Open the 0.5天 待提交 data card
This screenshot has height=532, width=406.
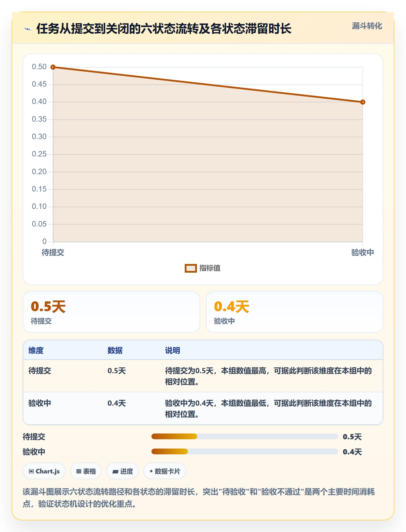tap(111, 312)
